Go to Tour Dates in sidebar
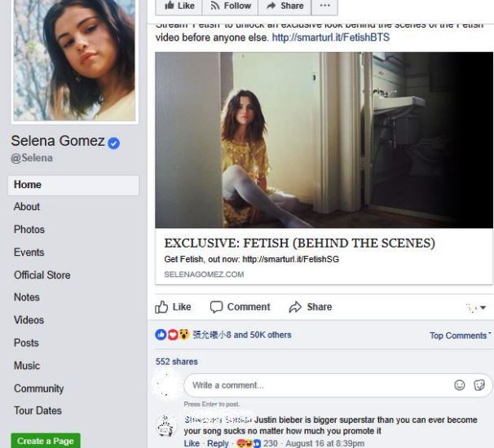The height and width of the screenshot is (448, 494). click(x=37, y=411)
